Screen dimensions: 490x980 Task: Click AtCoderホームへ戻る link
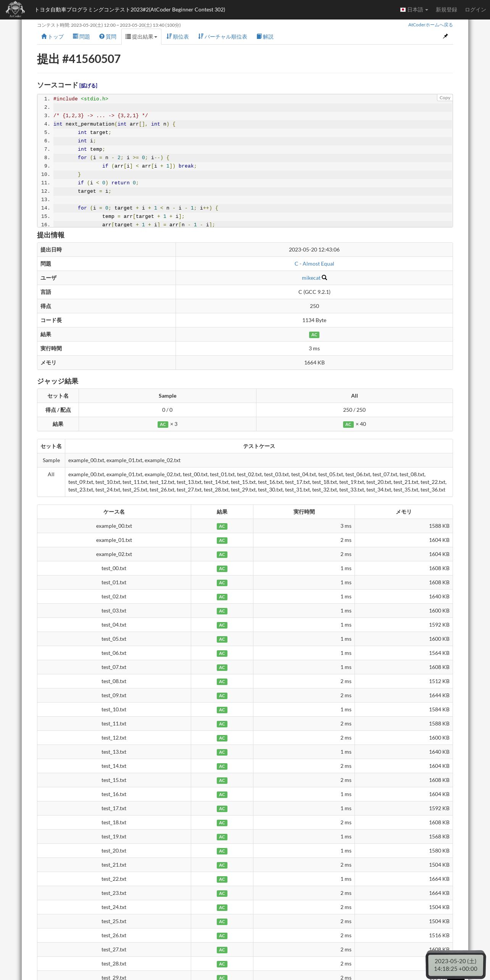[430, 25]
